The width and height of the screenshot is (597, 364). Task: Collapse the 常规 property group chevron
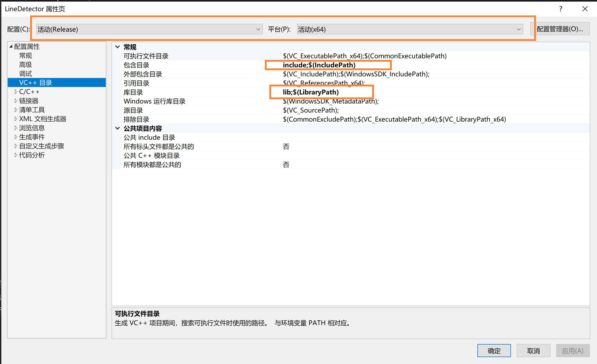tap(117, 47)
